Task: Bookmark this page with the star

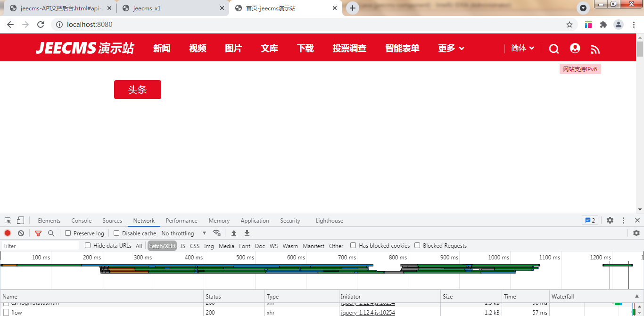Action: tap(569, 25)
